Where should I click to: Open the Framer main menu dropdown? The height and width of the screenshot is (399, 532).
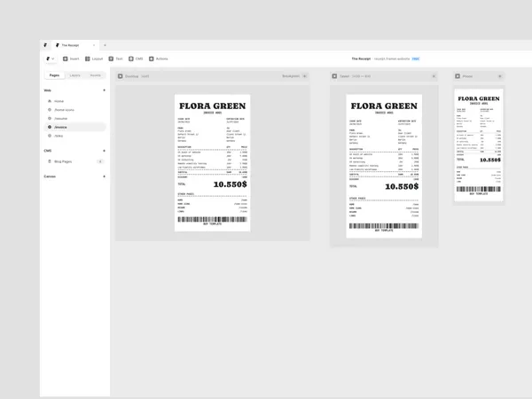(51, 59)
